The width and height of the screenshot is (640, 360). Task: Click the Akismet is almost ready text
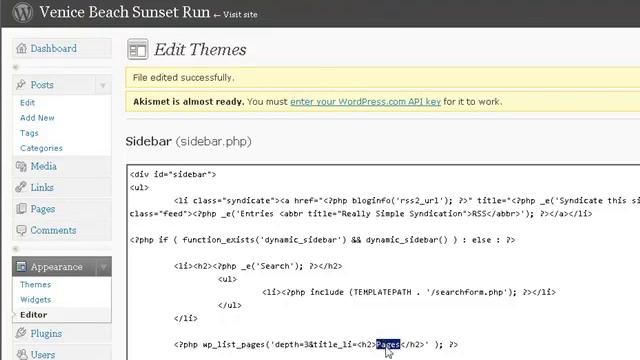pos(189,102)
